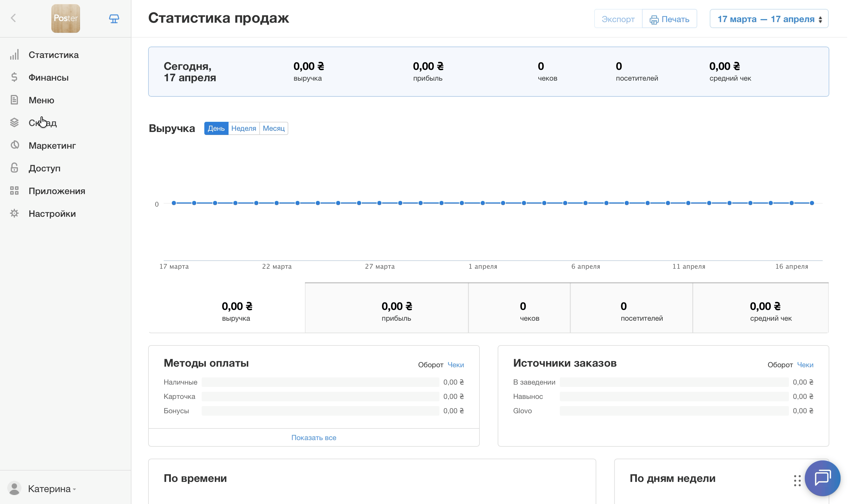The image size is (849, 504).
Task: Switch revenue chart to Неделя view
Action: tap(243, 128)
